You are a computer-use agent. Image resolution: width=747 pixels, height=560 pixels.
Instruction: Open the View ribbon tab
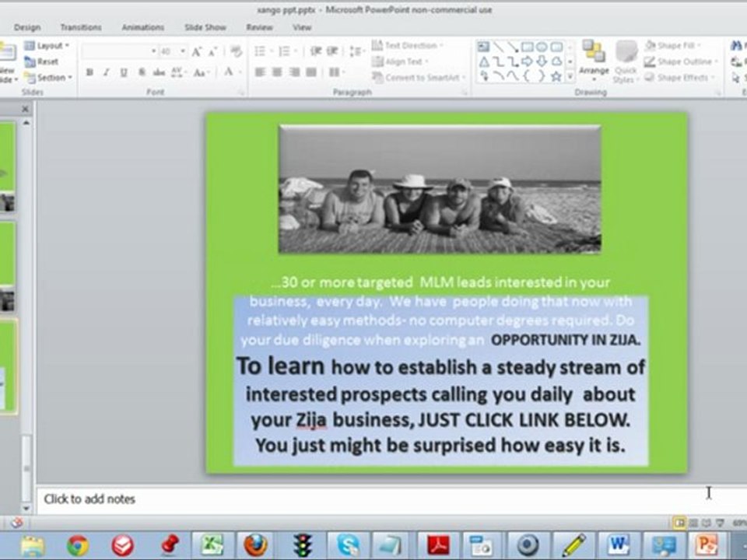(302, 28)
